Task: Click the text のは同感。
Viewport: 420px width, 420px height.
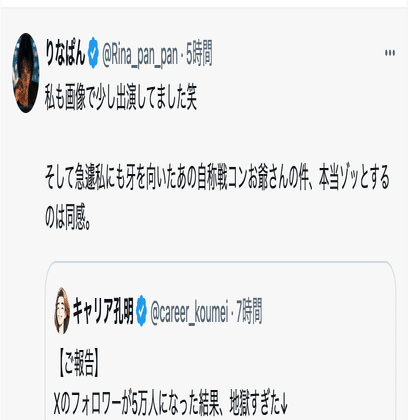Action: click(x=68, y=217)
